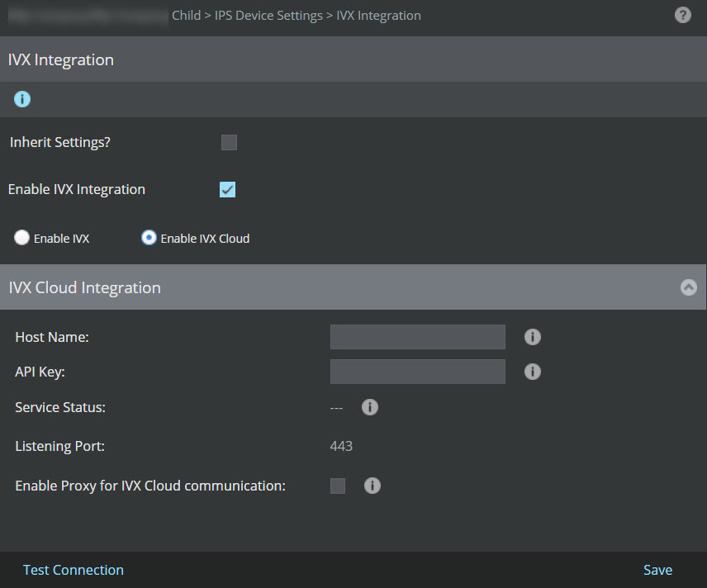This screenshot has height=588, width=707.
Task: Uncheck Enable IVX Integration checkbox
Action: click(x=227, y=189)
